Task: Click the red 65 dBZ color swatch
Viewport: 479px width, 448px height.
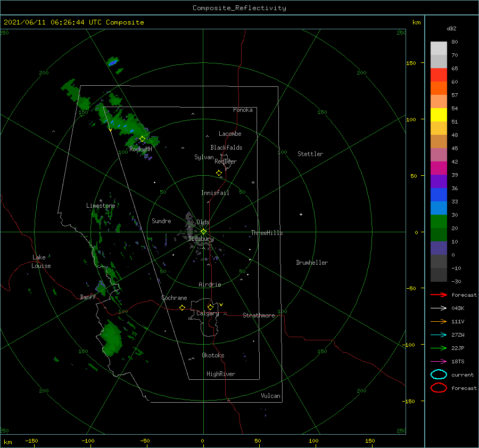Action: [x=439, y=75]
